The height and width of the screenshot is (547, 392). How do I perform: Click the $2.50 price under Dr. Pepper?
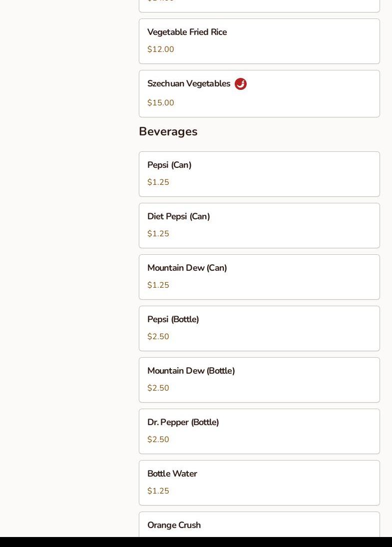(x=158, y=440)
